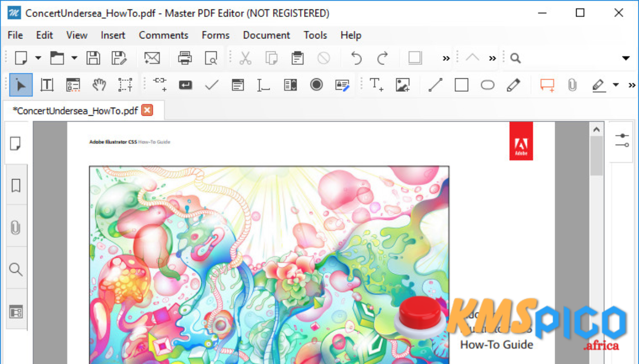Click the Paste clipboard icon

click(x=298, y=58)
